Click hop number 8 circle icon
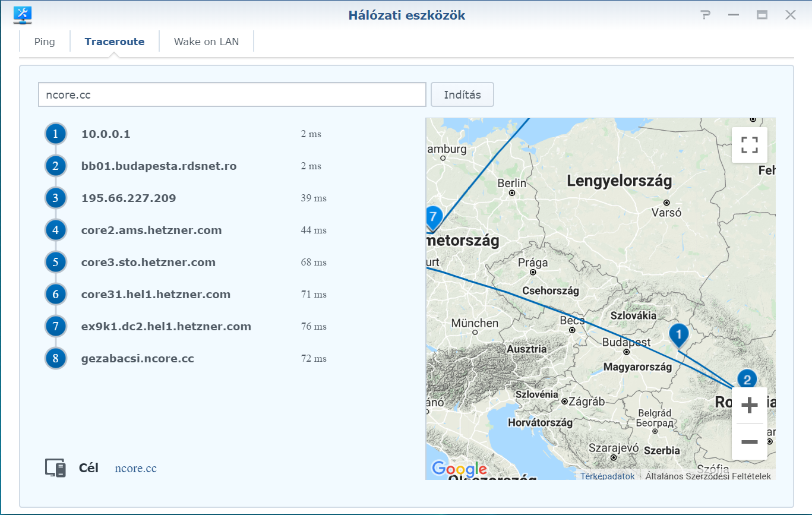This screenshot has width=812, height=515. coord(56,359)
